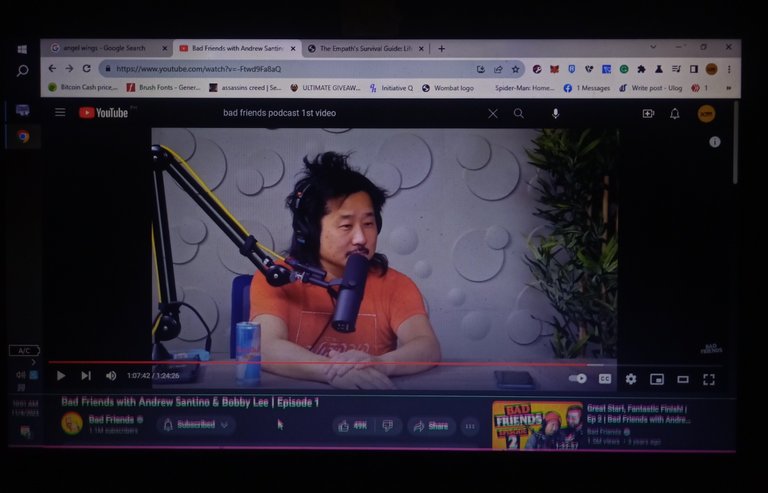Viewport: 768px width, 493px height.
Task: Open the Chrome extensions puzzle icon
Action: coord(641,70)
